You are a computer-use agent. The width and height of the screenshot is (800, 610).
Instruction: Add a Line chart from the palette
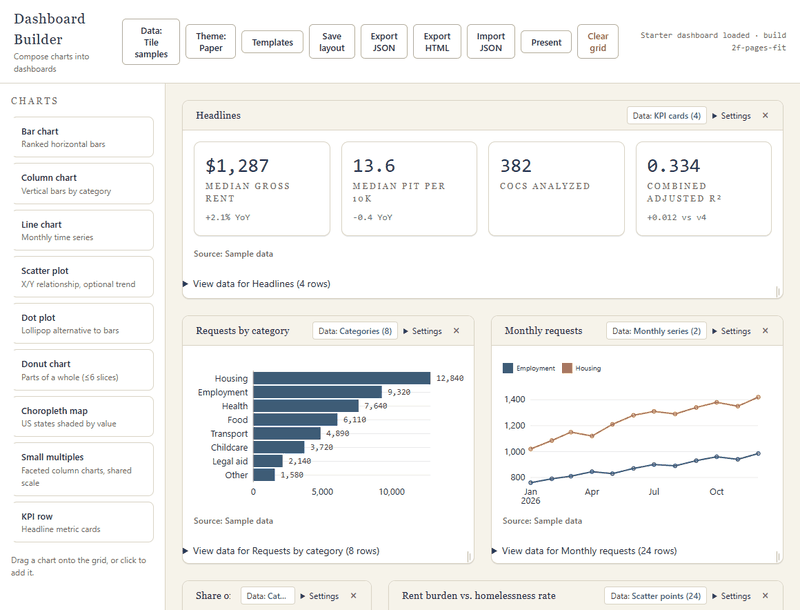click(83, 231)
